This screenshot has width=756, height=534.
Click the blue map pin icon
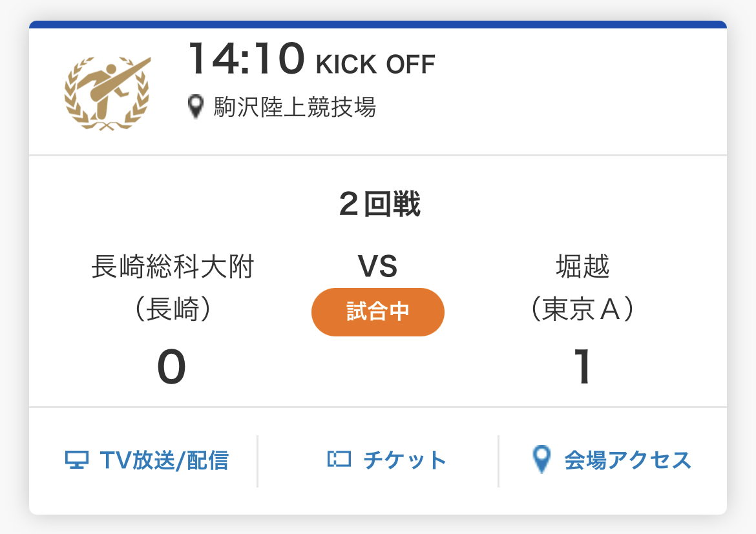click(541, 460)
